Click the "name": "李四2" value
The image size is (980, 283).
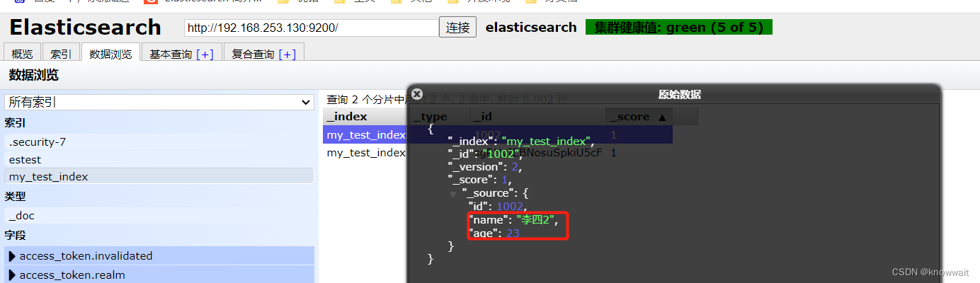536,219
